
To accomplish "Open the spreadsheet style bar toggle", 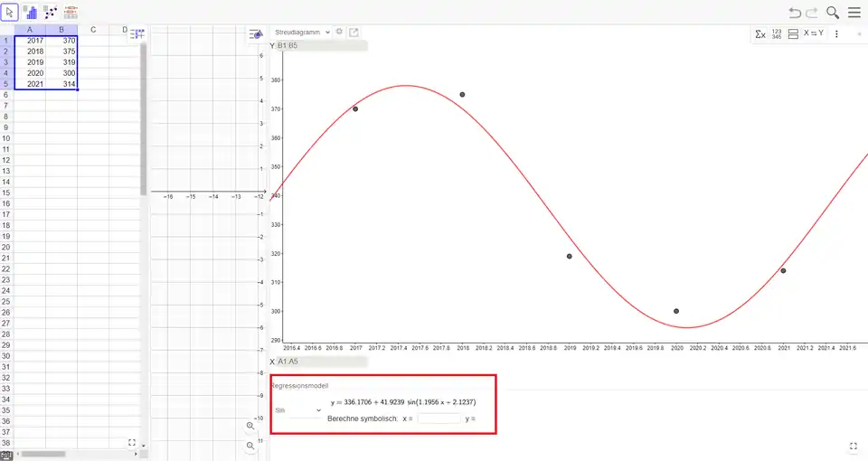I will click(137, 33).
